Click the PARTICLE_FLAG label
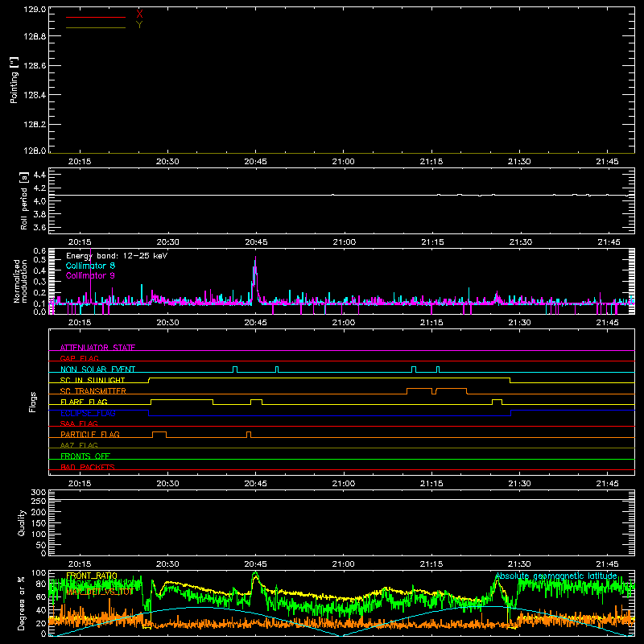Screen dimensions: 644x644 click(90, 434)
